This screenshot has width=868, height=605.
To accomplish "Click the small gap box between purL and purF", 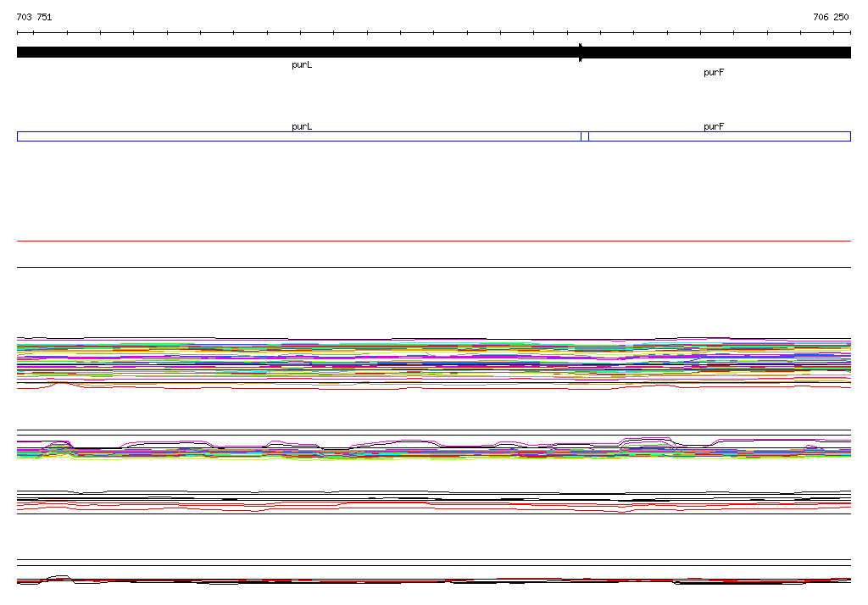I will tap(585, 136).
